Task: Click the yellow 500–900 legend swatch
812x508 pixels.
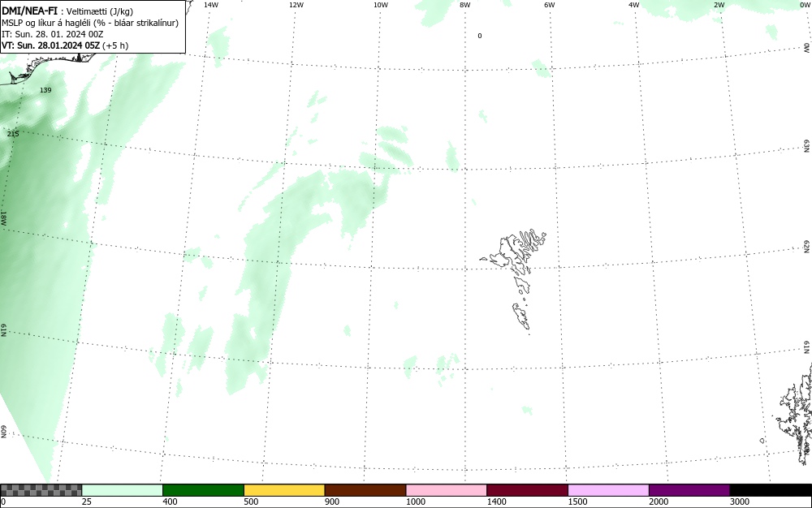Action: tap(284, 490)
